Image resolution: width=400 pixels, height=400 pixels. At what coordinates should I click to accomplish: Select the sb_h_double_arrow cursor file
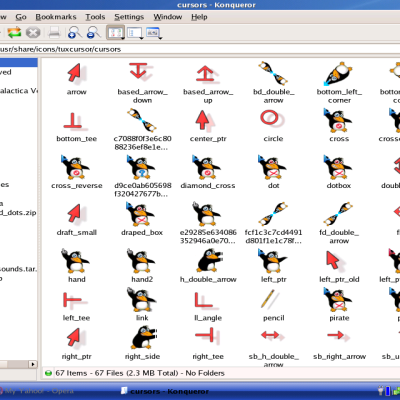(273, 348)
